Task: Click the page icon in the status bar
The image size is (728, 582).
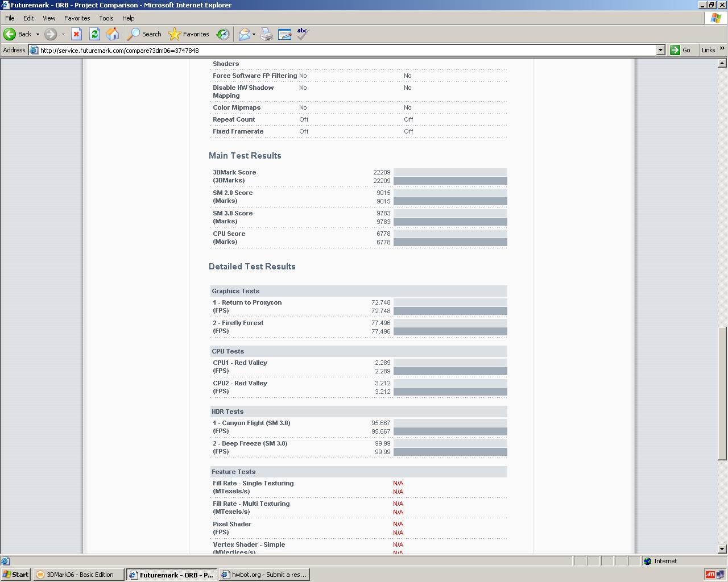Action: click(x=5, y=561)
